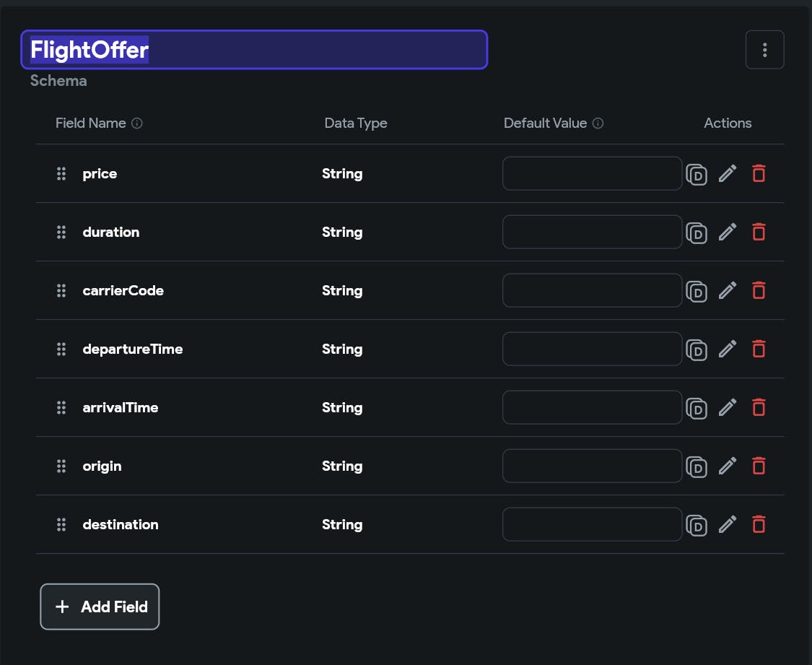Viewport: 812px width, 665px height.
Task: Open the three-dot options menu
Action: (x=764, y=50)
